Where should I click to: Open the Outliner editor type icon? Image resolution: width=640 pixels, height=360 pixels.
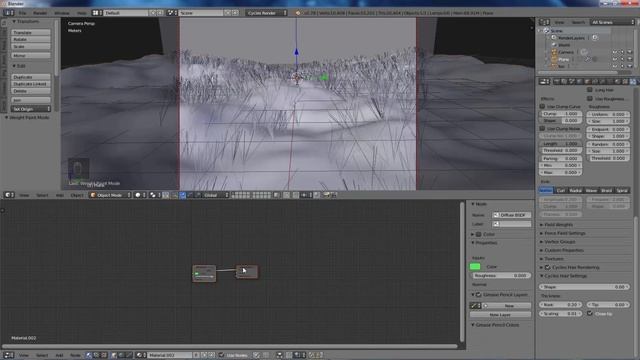(544, 22)
